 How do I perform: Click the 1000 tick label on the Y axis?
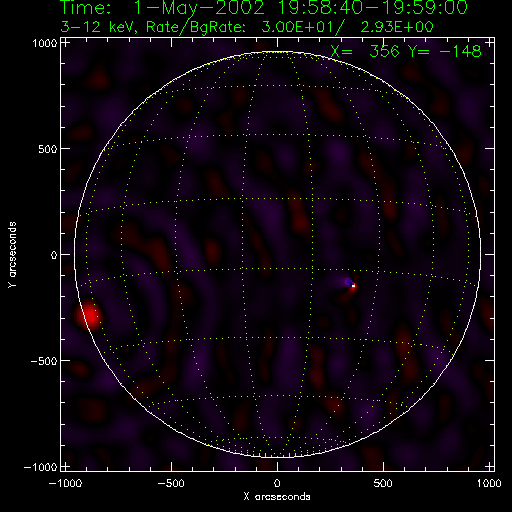[45, 43]
